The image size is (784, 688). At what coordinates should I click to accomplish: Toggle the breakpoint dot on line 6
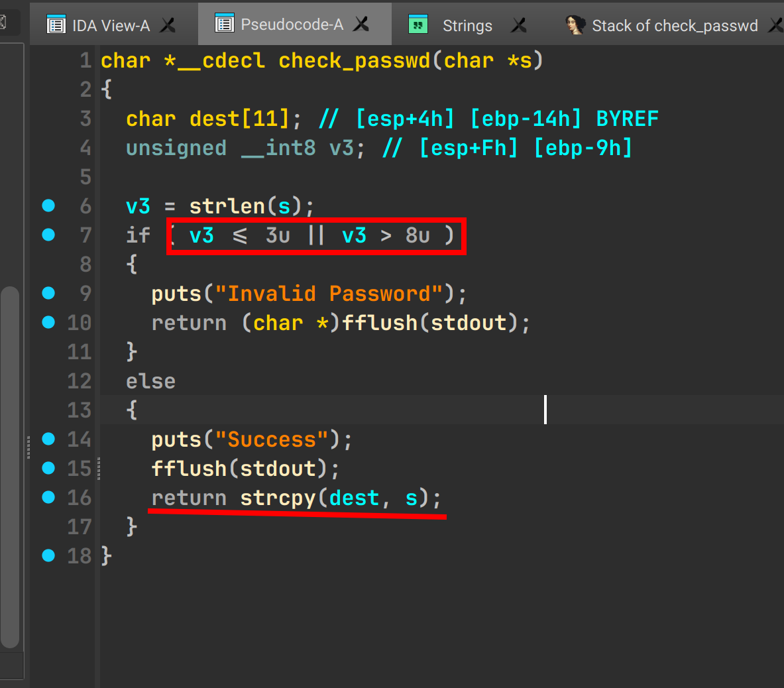pos(48,205)
